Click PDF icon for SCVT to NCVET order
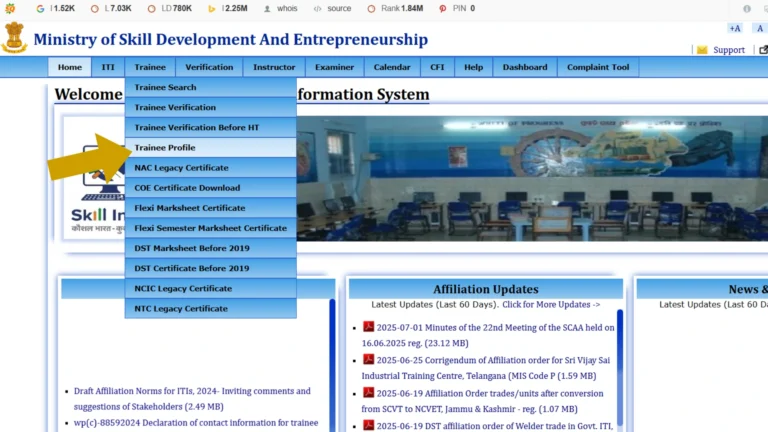Screen dimensions: 768x432 pos(368,393)
